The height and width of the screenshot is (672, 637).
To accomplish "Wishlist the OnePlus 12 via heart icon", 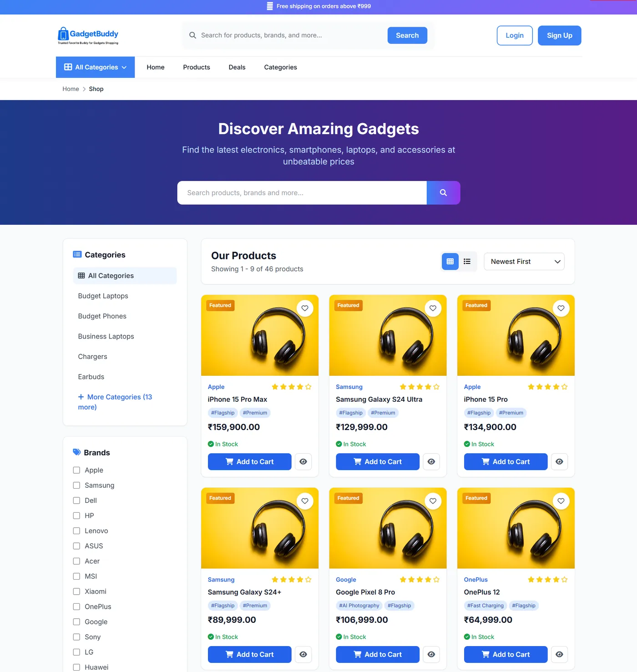I will (x=561, y=501).
